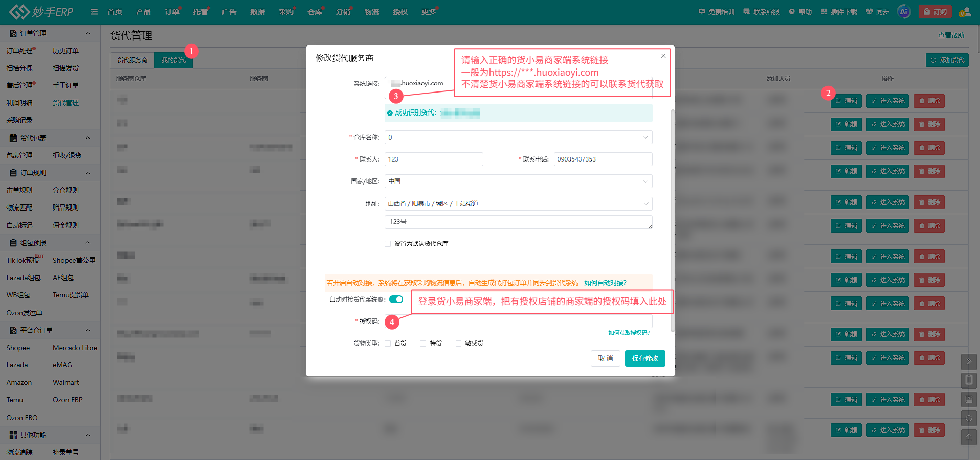980x460 pixels.
Task: Click the refresh floating icon
Action: click(x=969, y=418)
